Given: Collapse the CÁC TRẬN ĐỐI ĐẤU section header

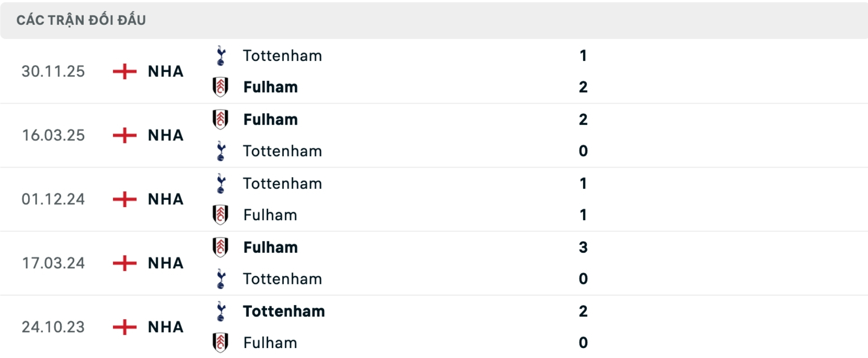Looking at the screenshot, I should click(x=81, y=19).
